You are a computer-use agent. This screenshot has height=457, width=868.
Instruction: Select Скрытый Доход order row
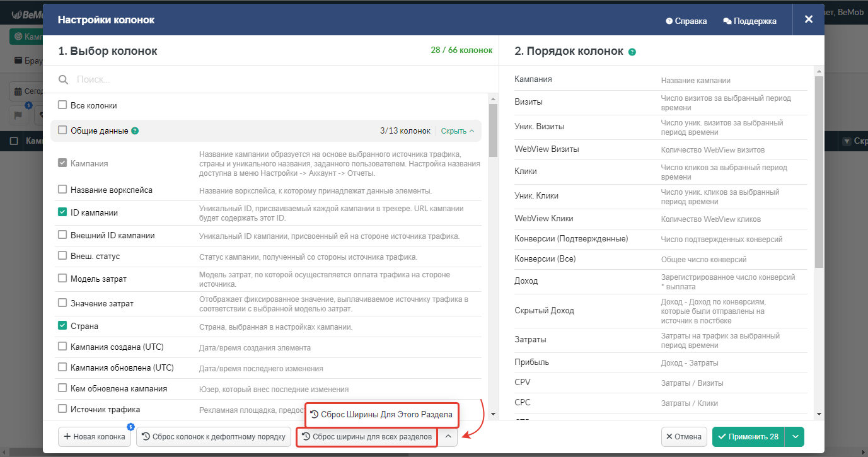point(661,311)
